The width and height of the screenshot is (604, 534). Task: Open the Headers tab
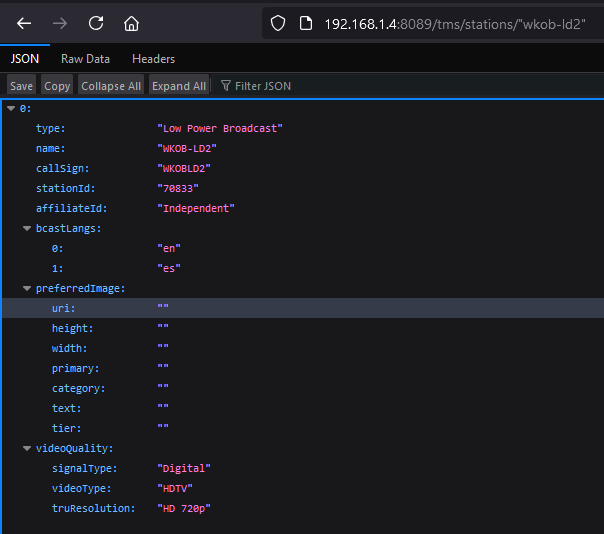pyautogui.click(x=153, y=59)
